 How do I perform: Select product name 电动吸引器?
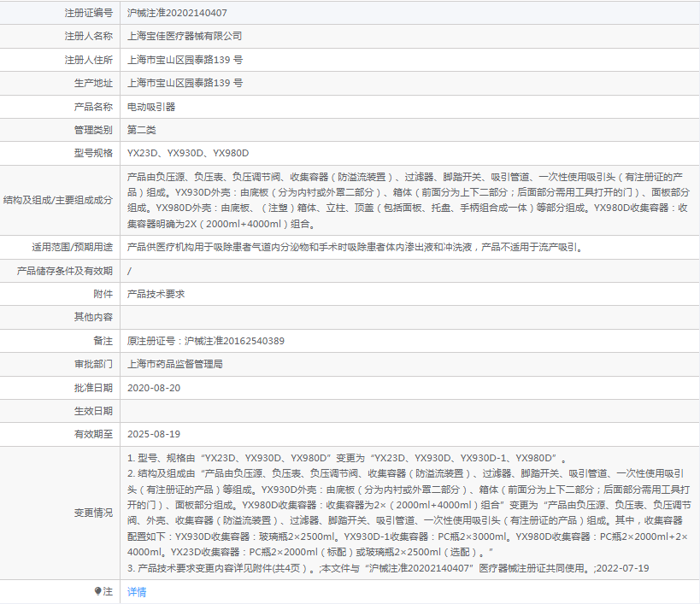click(x=151, y=107)
